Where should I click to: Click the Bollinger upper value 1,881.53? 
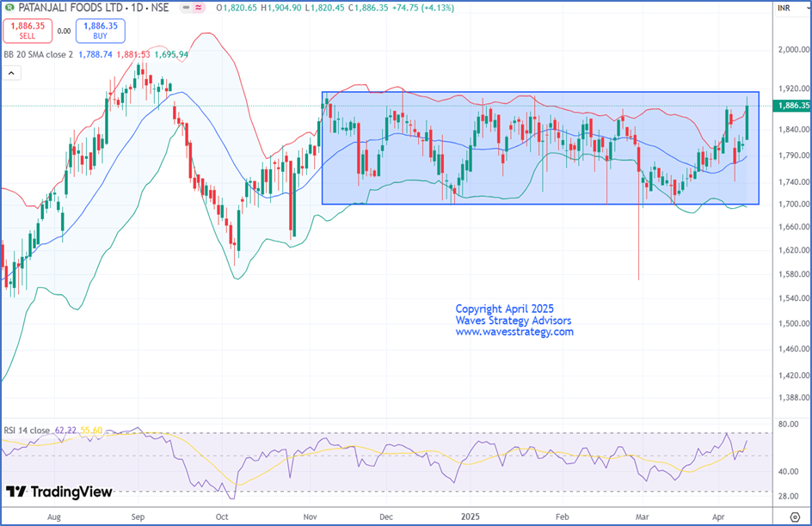tap(133, 54)
